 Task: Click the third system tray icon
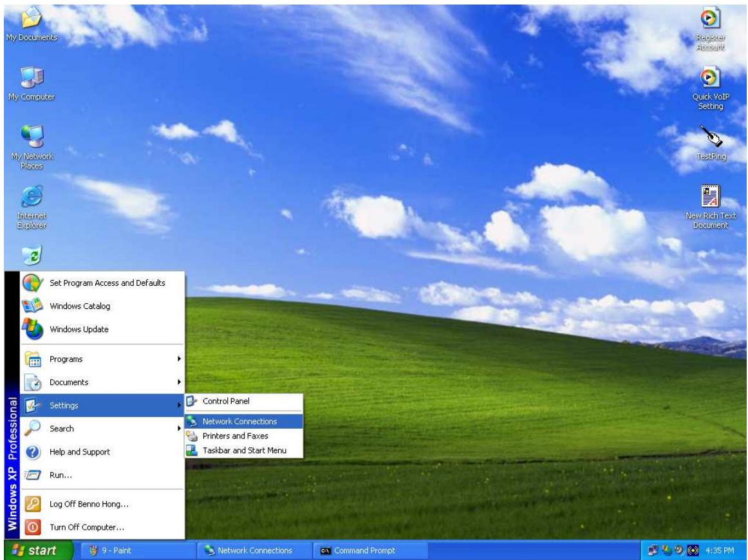click(679, 550)
